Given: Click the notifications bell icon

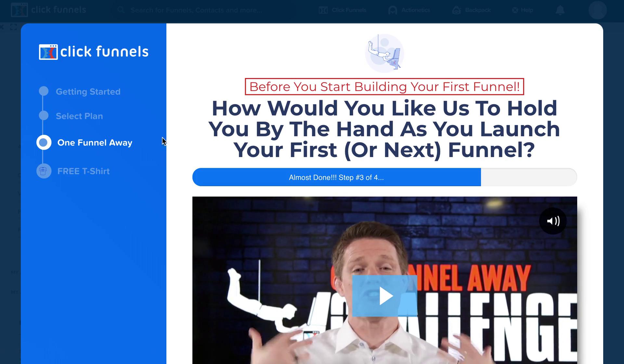Looking at the screenshot, I should coord(560,9).
